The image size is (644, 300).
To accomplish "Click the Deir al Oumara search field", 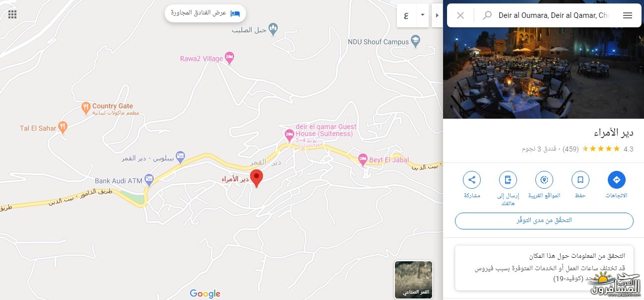I will 554,15.
